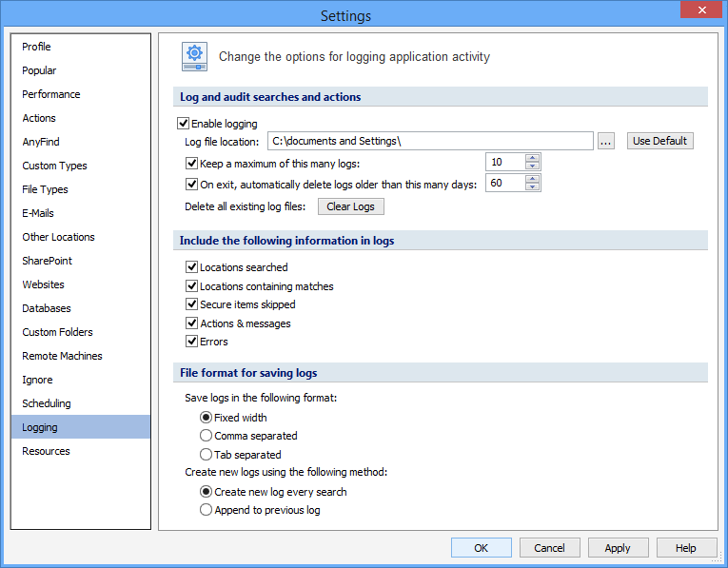
Task: Increase the maximum logs spinner value
Action: click(533, 157)
